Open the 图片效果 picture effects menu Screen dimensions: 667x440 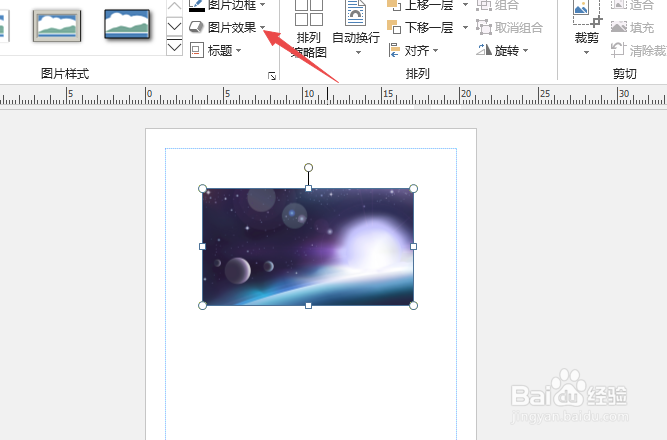228,28
